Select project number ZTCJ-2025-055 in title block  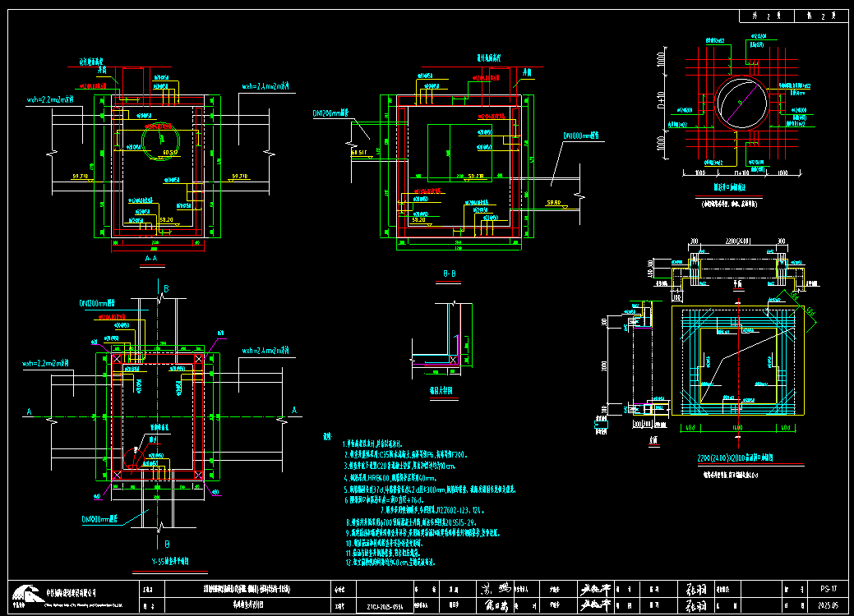[x=385, y=605]
